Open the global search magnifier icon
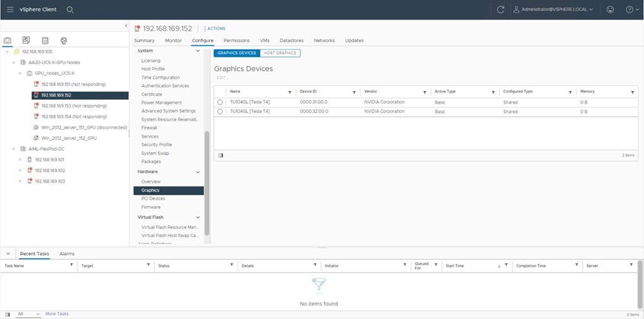 click(70, 9)
